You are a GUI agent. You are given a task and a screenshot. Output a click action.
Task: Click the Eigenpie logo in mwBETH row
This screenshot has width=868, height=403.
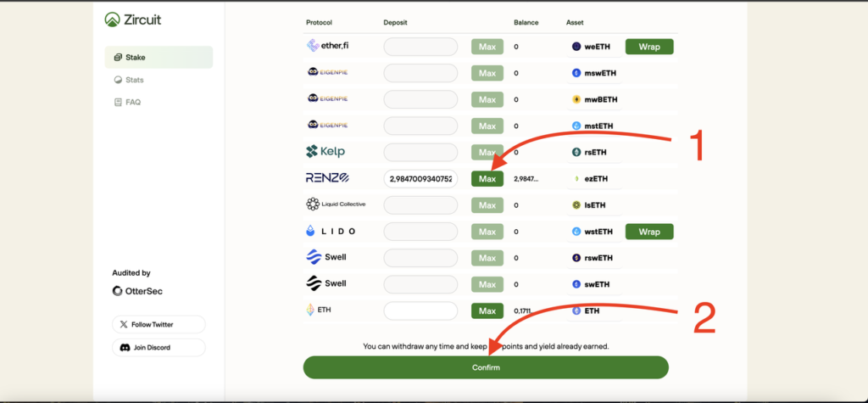click(327, 98)
